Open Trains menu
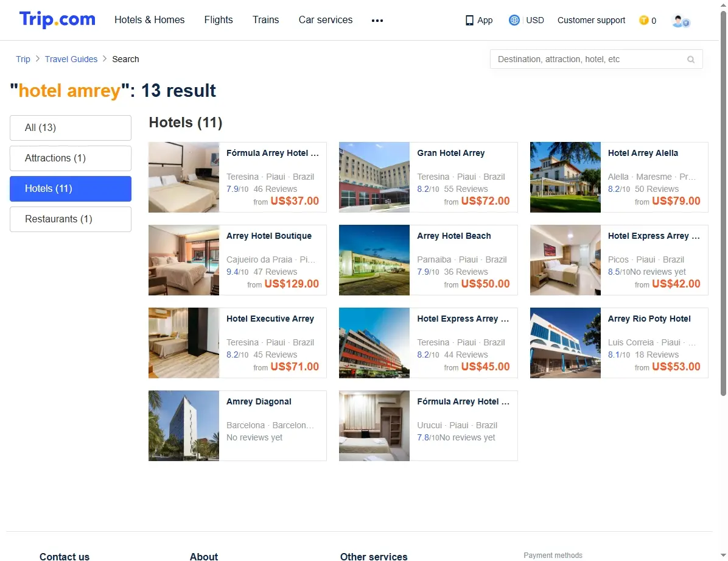Viewport: 728px width, 561px height. click(265, 20)
